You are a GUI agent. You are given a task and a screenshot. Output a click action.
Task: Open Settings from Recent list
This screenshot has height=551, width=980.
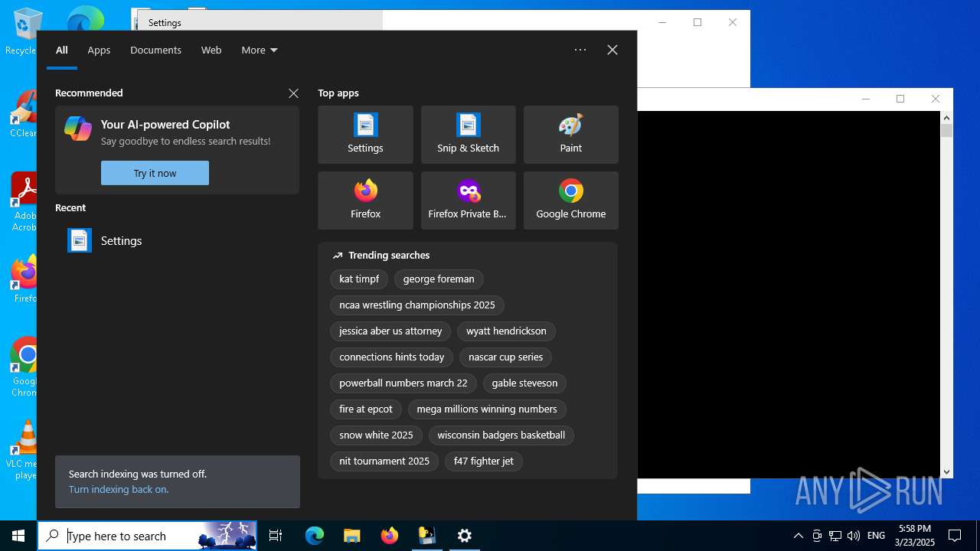(177, 240)
